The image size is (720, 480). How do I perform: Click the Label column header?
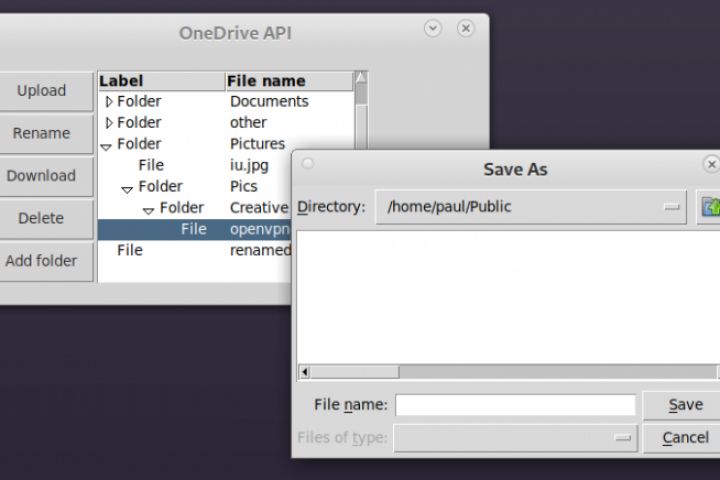[162, 81]
